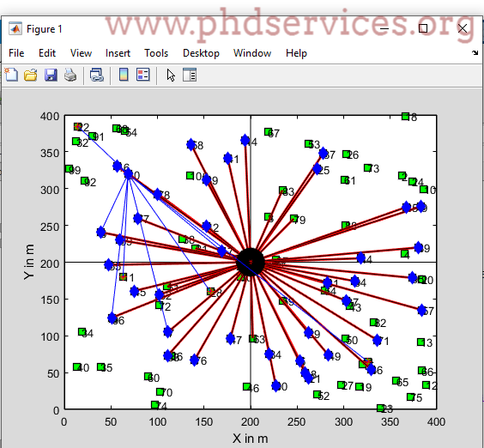Image resolution: width=484 pixels, height=448 pixels.
Task: Click the x-axis tick label 250
Action: tap(297, 421)
